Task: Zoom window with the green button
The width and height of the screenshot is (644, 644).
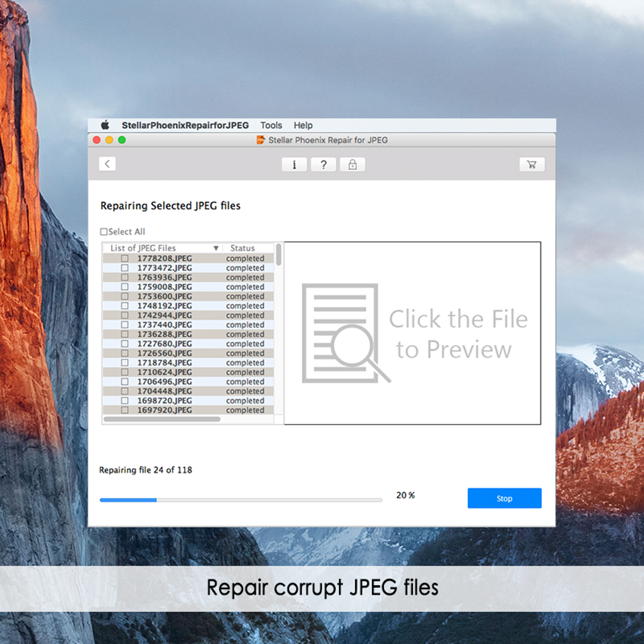Action: [122, 140]
